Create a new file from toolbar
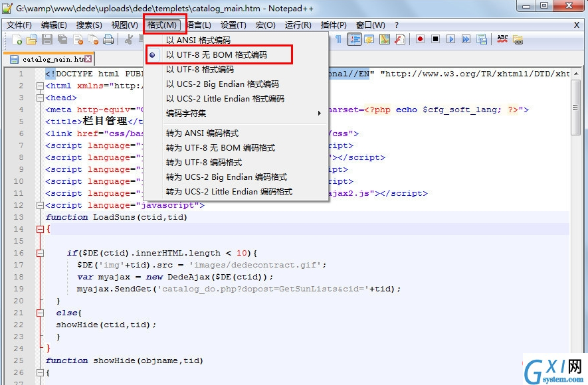This screenshot has height=385, width=588. click(x=17, y=39)
